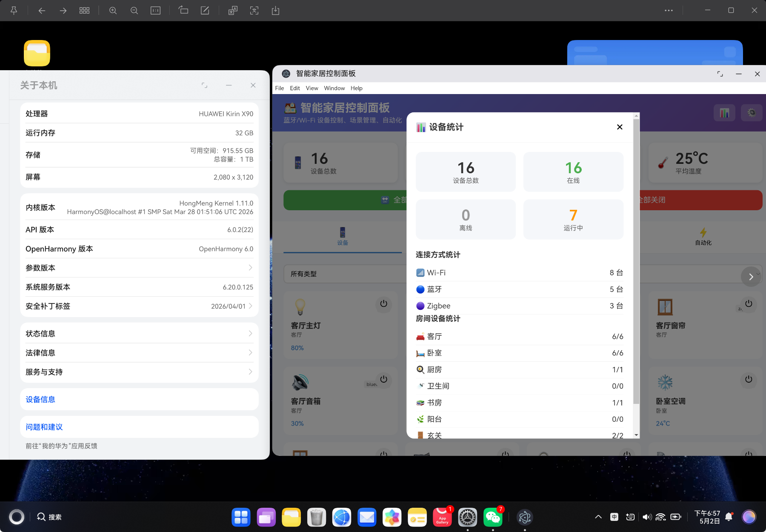The image size is (766, 532).
Task: Expand the 服务与支持 row
Action: (139, 372)
